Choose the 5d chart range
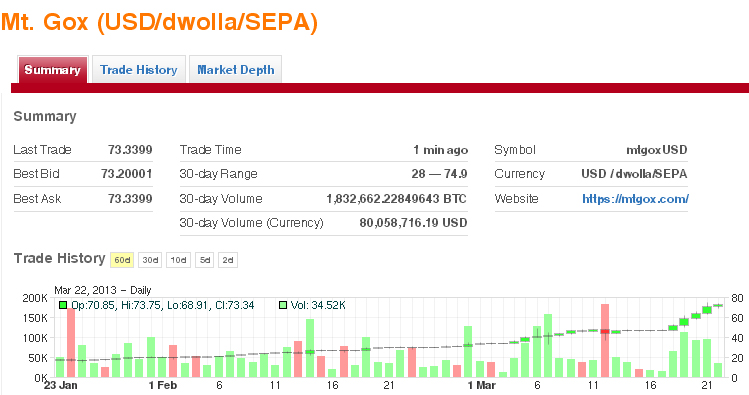 click(204, 260)
